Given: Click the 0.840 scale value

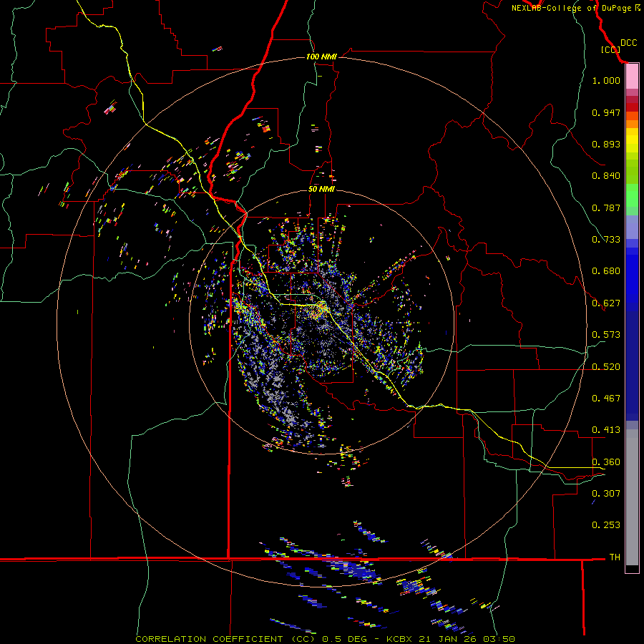Looking at the screenshot, I should click(606, 176).
